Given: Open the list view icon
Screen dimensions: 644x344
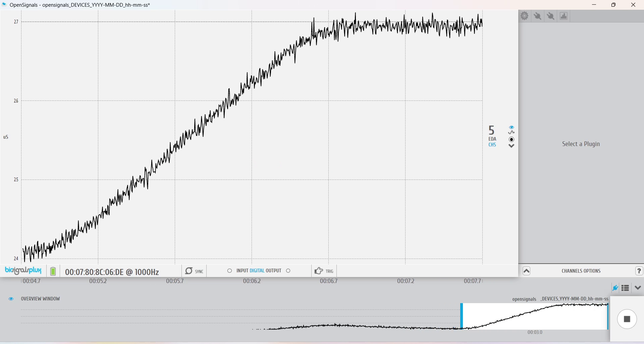Looking at the screenshot, I should tap(625, 288).
